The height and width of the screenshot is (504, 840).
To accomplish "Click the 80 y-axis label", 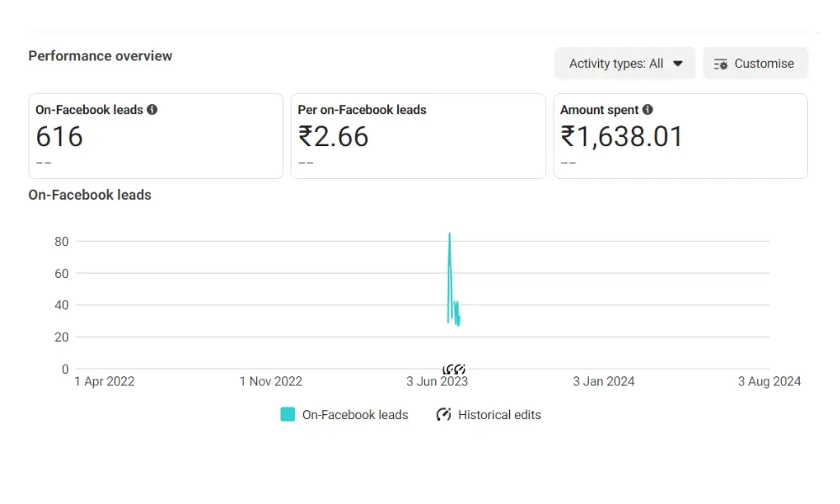I will (61, 242).
